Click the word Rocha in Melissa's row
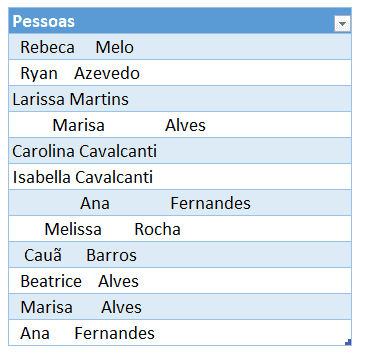The width and height of the screenshot is (367, 363). click(158, 229)
